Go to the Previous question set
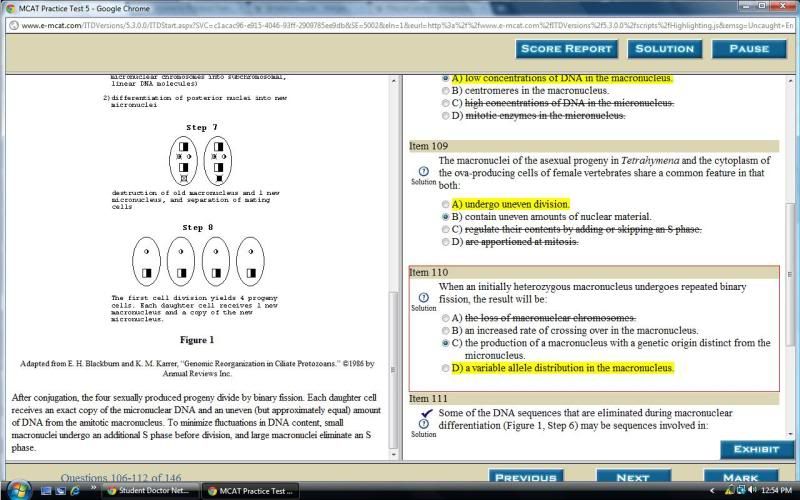 point(526,477)
